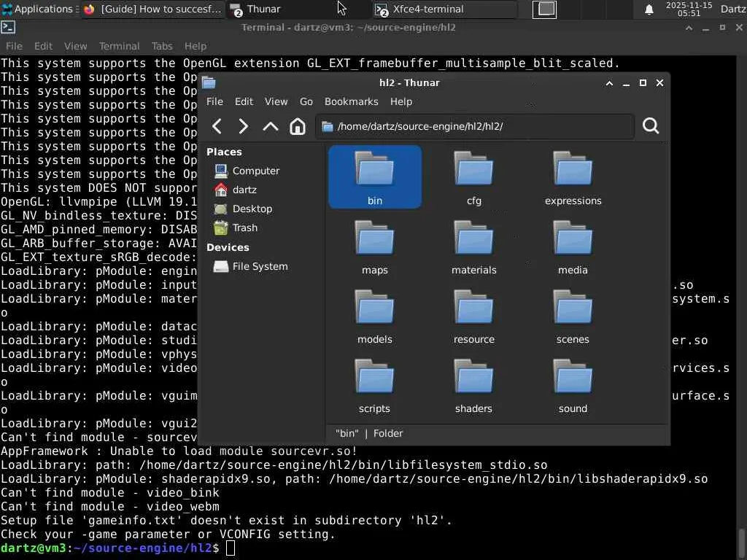Select the resource folder
This screenshot has height=560, width=747.
(473, 316)
